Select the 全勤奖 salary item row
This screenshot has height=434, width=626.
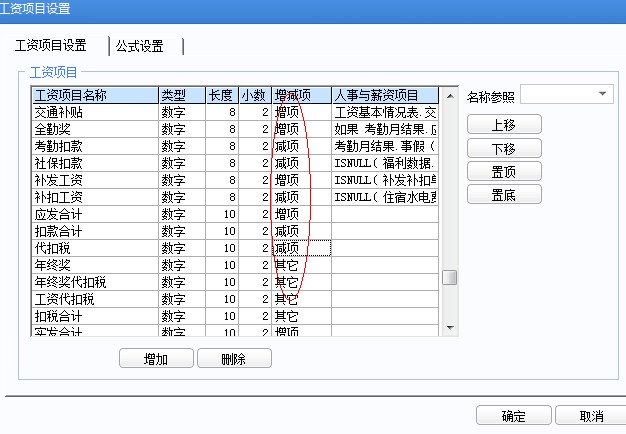coord(94,129)
